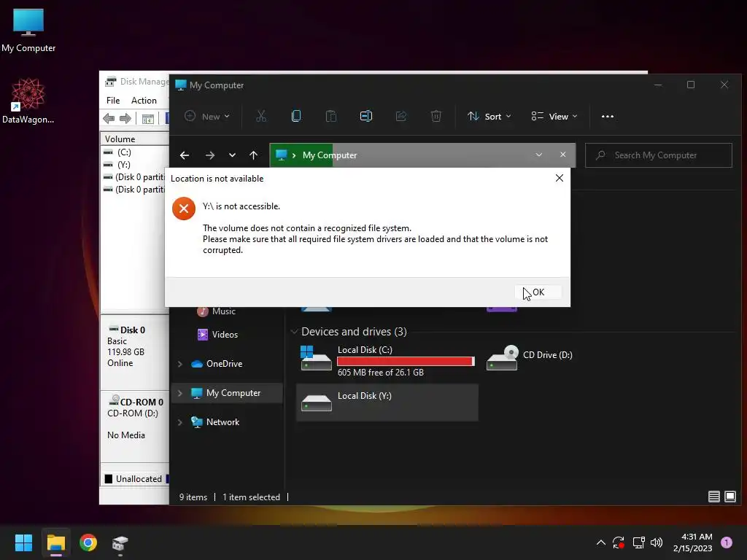Screen dimensions: 747x560
Task: Open the See more ellipsis menu
Action: [608, 116]
